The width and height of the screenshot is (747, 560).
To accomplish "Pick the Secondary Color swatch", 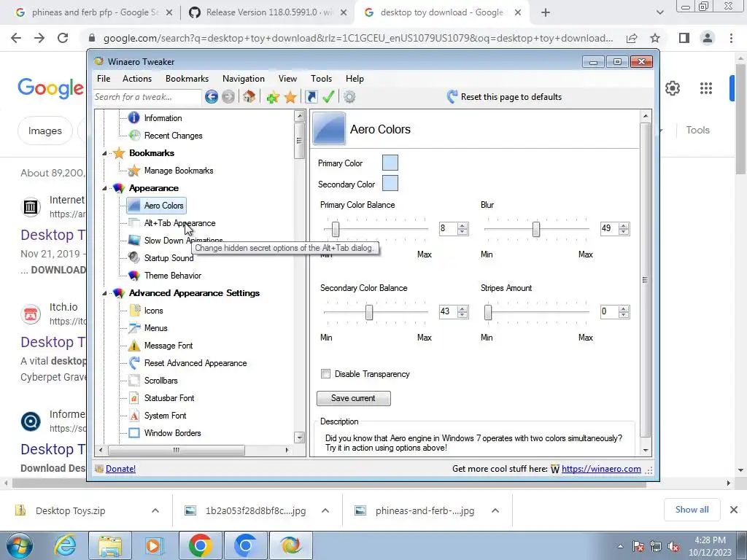I will pos(390,183).
